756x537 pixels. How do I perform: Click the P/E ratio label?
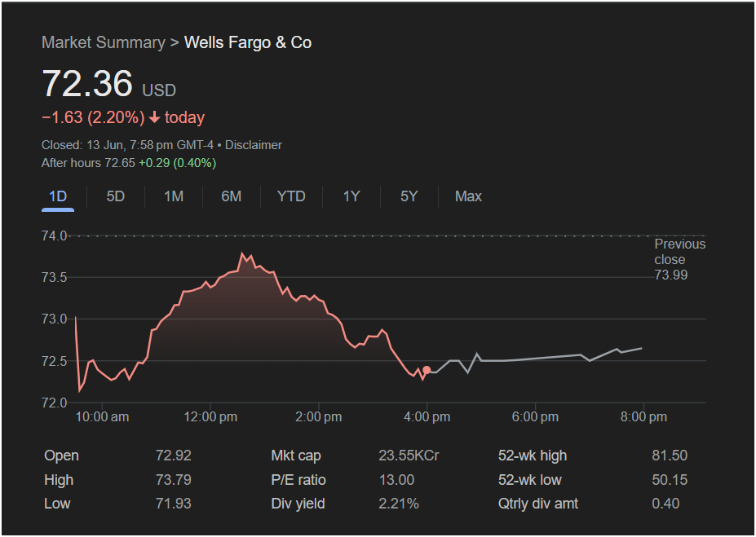[x=298, y=480]
